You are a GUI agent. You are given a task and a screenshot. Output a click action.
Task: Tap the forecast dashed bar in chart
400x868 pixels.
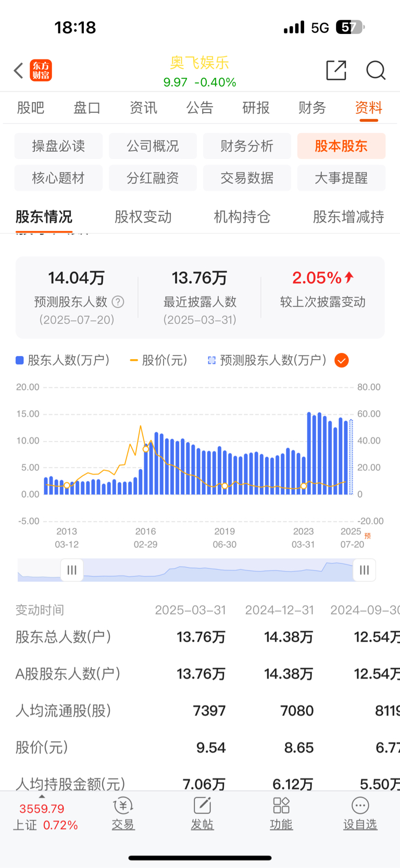(x=351, y=457)
